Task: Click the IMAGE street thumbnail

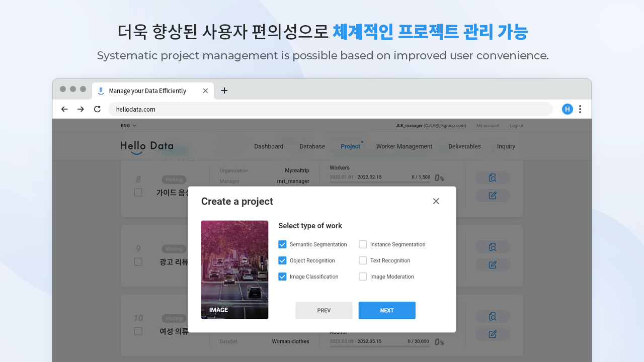Action: pyautogui.click(x=234, y=269)
